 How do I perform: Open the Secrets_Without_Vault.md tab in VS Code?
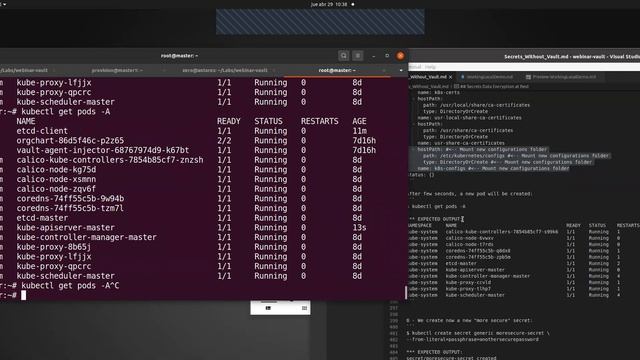tap(428, 77)
